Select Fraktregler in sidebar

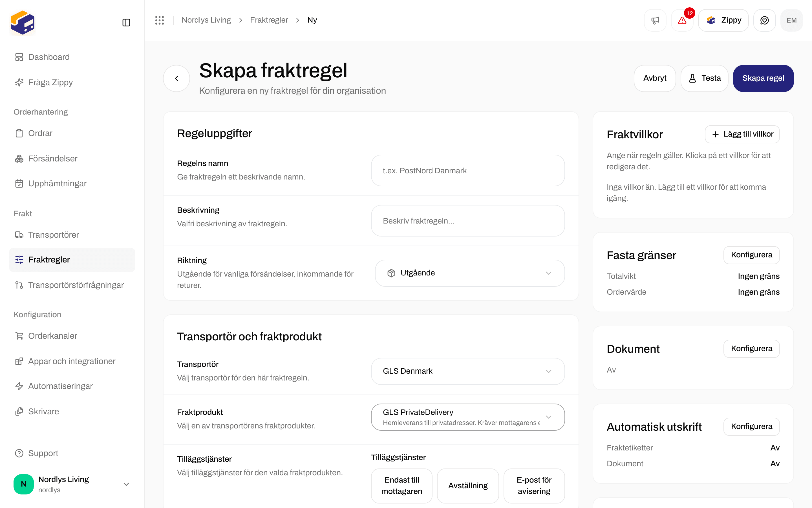tap(72, 260)
